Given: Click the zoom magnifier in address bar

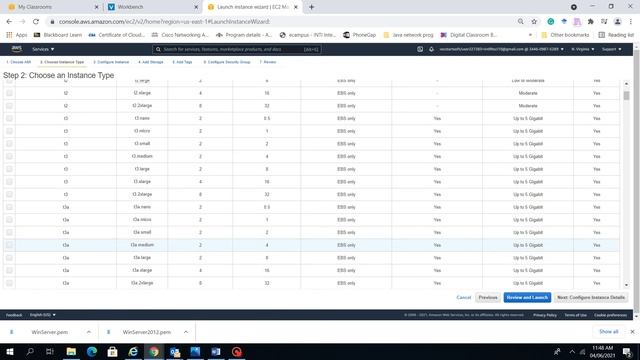Looking at the screenshot, I should 520,22.
